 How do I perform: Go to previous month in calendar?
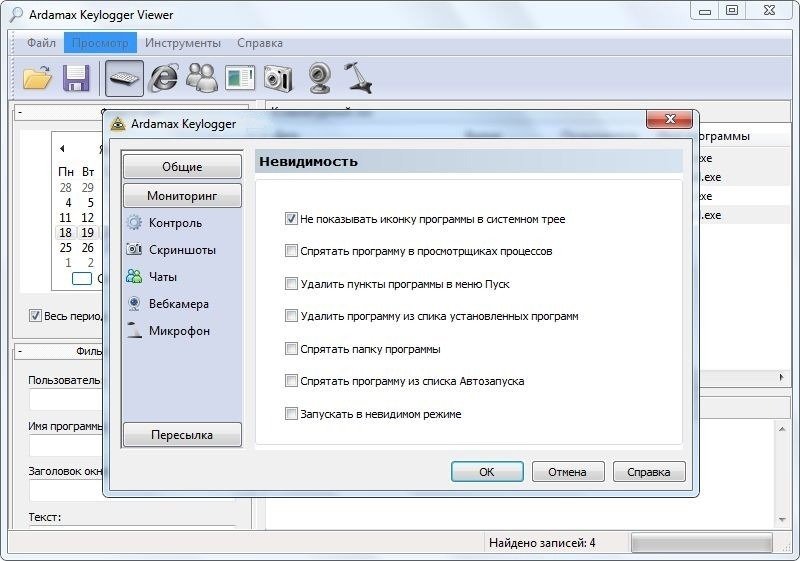tap(62, 148)
